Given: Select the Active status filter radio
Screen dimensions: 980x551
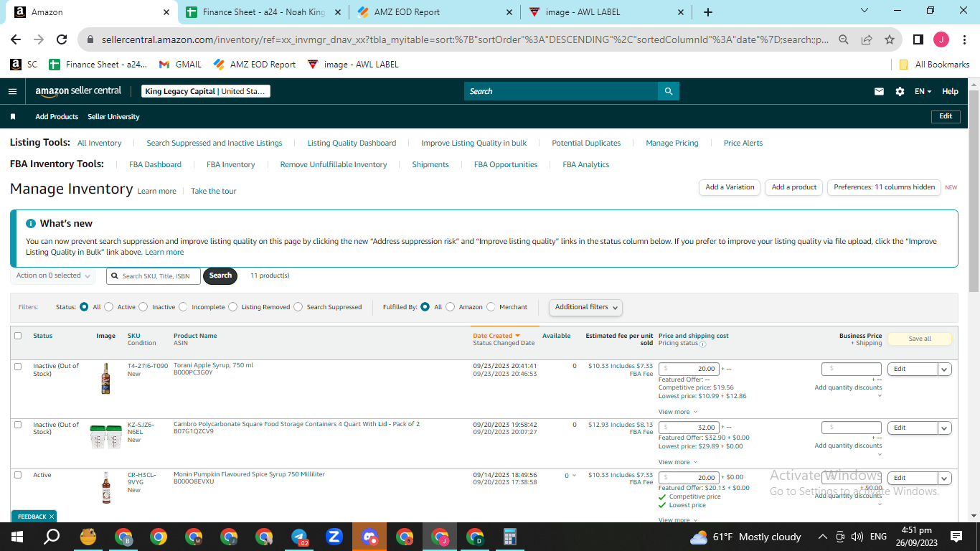Looking at the screenshot, I should pos(108,307).
